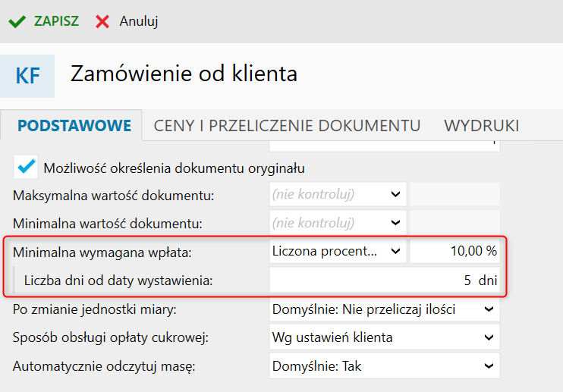This screenshot has height=392, width=563.
Task: Click the green checkmark save icon
Action: click(x=17, y=21)
